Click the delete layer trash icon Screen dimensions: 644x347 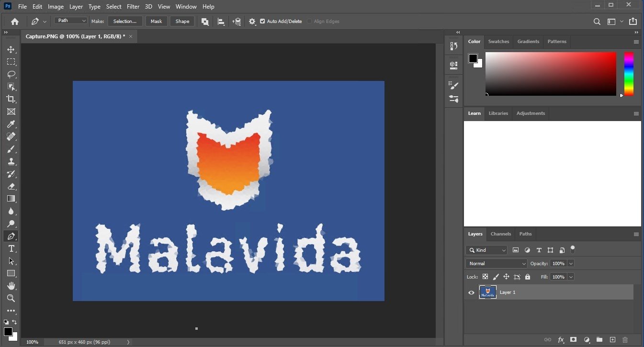625,339
